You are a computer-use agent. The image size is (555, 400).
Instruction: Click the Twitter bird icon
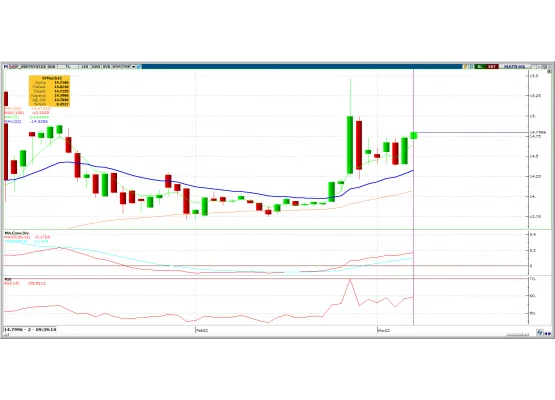pyautogui.click(x=139, y=66)
